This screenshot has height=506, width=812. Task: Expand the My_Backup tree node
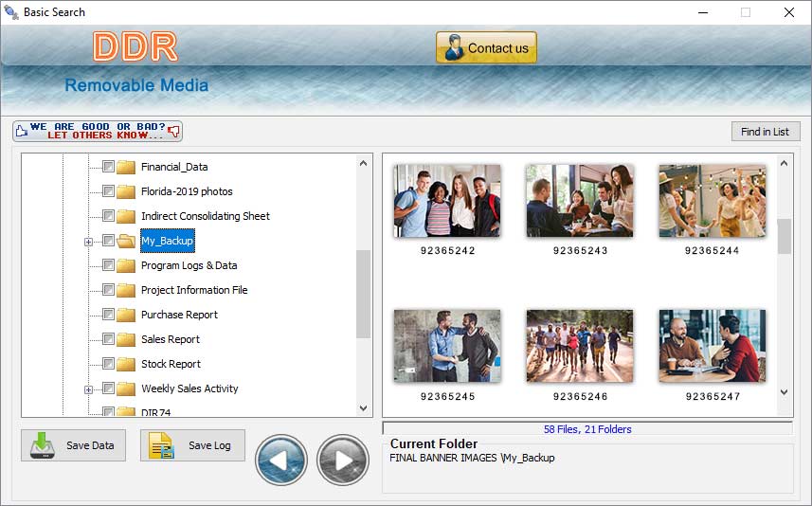click(88, 242)
